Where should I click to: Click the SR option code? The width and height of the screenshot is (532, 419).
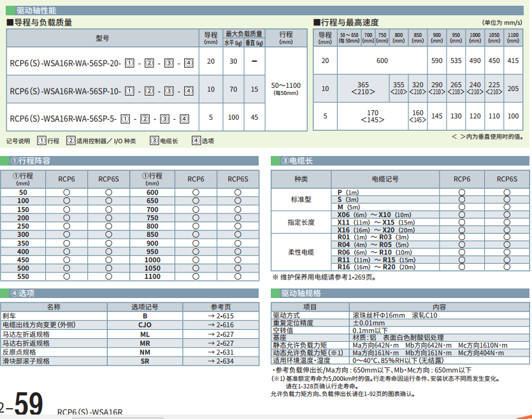145,361
